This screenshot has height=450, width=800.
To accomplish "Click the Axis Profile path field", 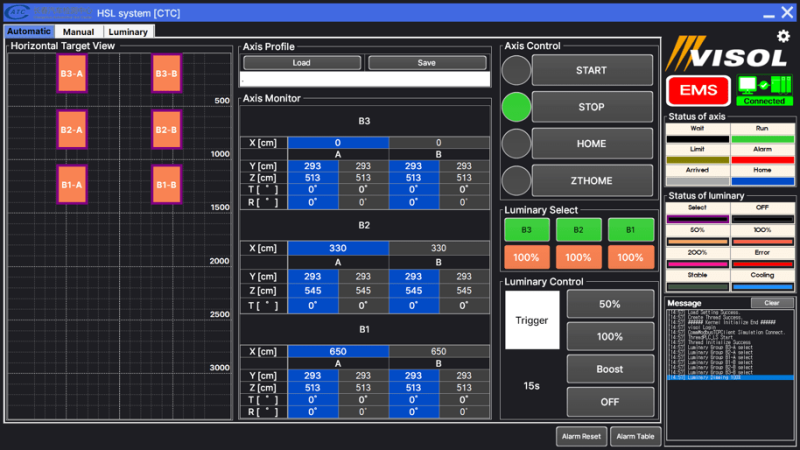I will point(365,79).
